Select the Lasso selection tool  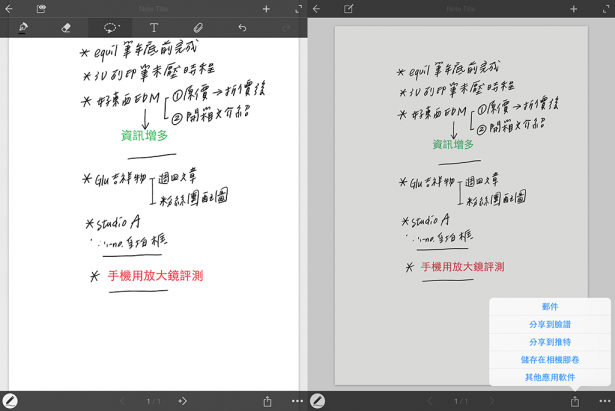[111, 27]
